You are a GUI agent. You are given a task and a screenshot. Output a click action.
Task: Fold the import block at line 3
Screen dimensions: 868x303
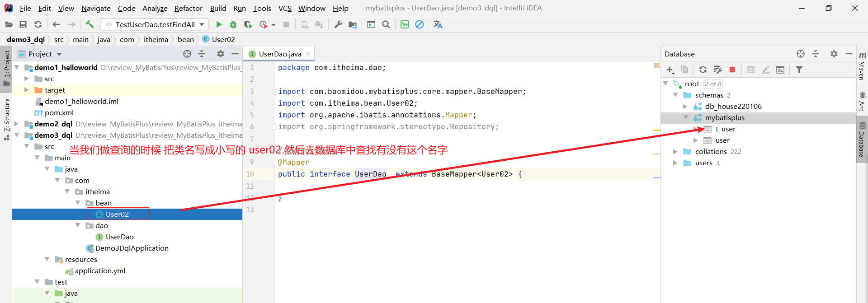pos(274,92)
